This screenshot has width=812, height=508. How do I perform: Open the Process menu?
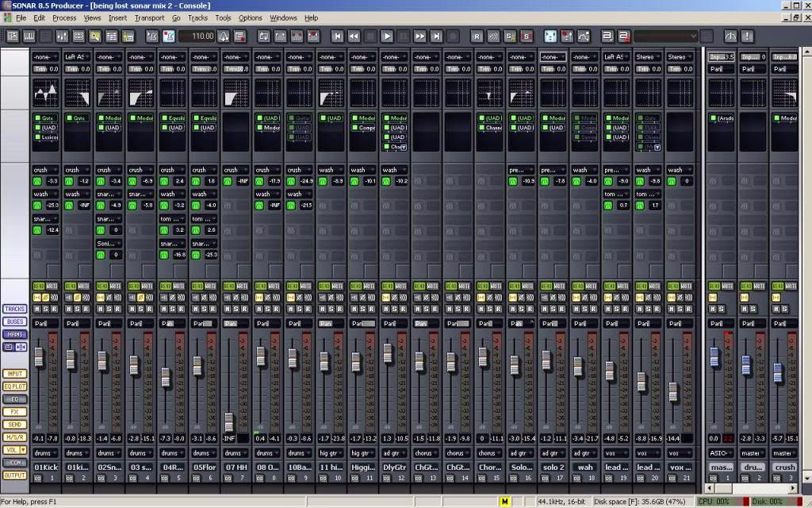pyautogui.click(x=64, y=17)
